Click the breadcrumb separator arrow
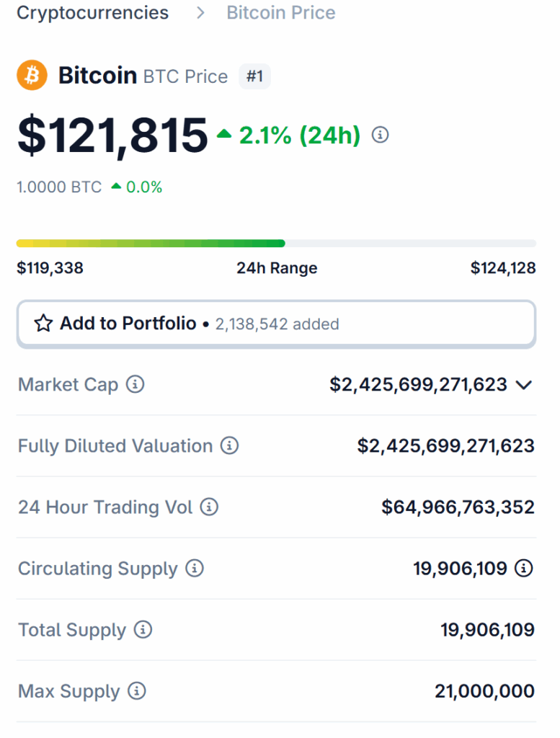The image size is (560, 738). [200, 13]
